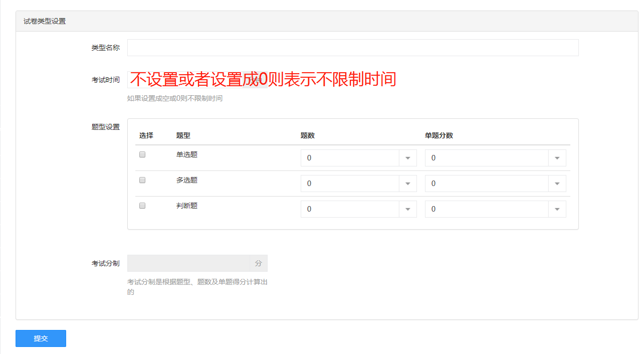Click the 判断题 row label
This screenshot has height=354, width=644.
187,206
